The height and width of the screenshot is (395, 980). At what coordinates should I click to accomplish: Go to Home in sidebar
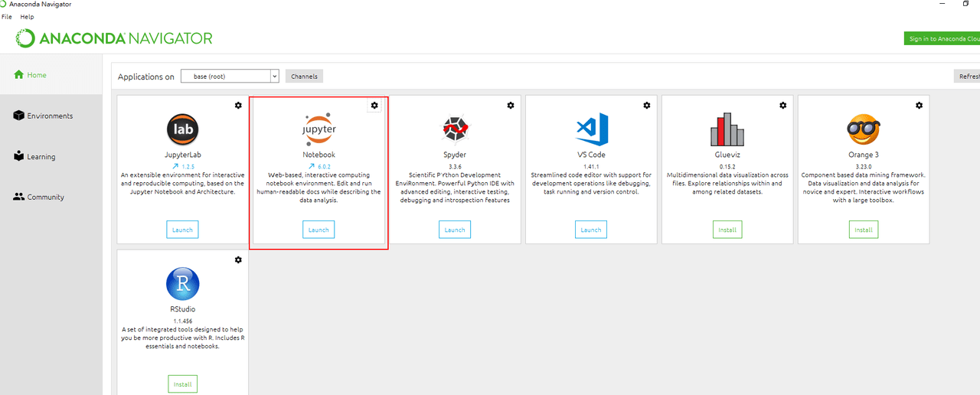tap(31, 75)
